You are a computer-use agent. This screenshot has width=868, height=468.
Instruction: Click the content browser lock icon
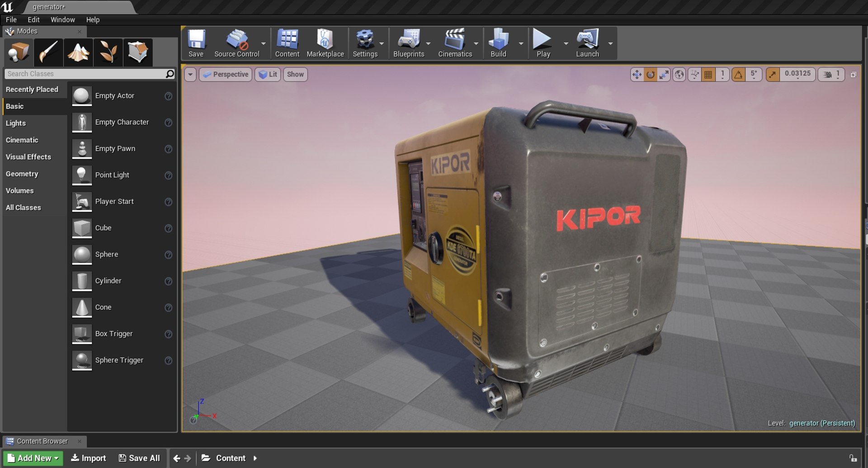(x=853, y=458)
